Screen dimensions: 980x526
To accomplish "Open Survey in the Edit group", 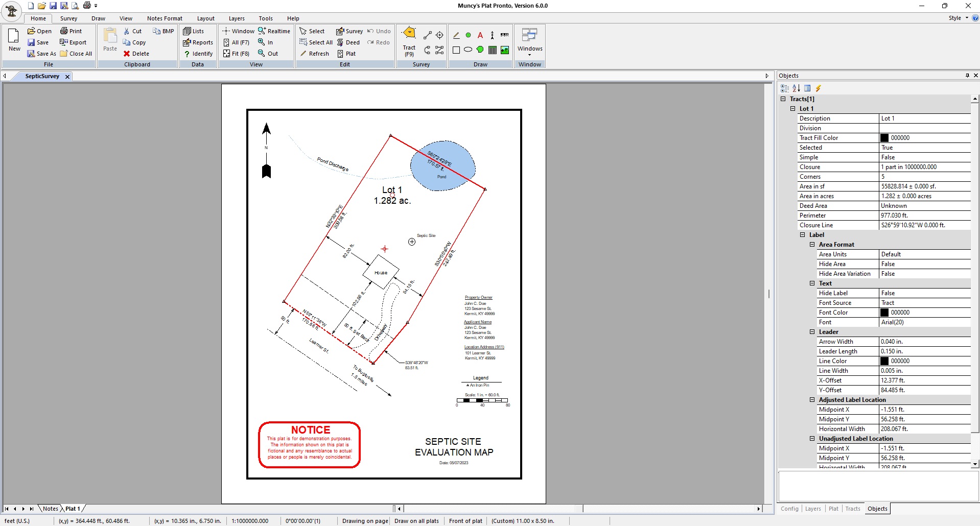I will click(x=349, y=31).
